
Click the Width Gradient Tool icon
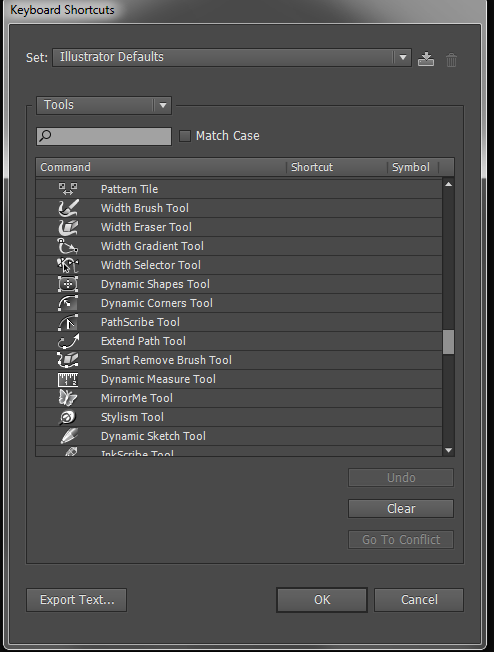tap(68, 246)
